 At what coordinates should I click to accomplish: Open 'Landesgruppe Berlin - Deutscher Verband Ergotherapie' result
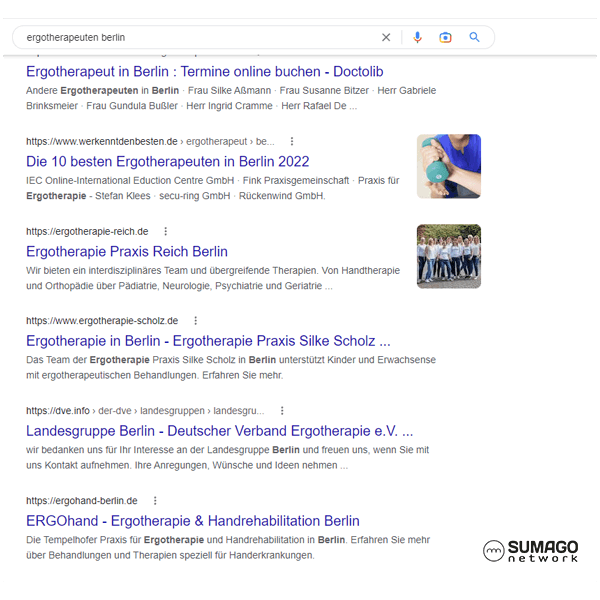point(220,431)
